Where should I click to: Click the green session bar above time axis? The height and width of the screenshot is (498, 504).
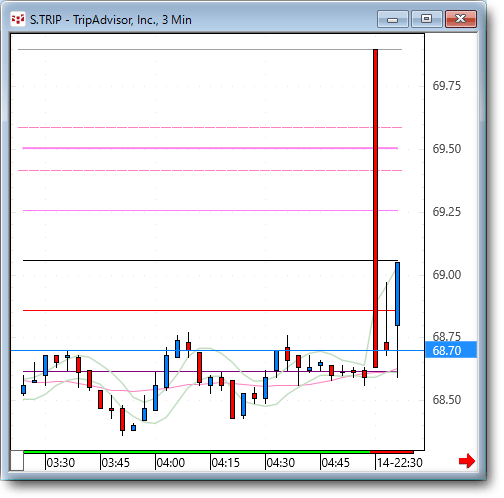click(x=197, y=452)
